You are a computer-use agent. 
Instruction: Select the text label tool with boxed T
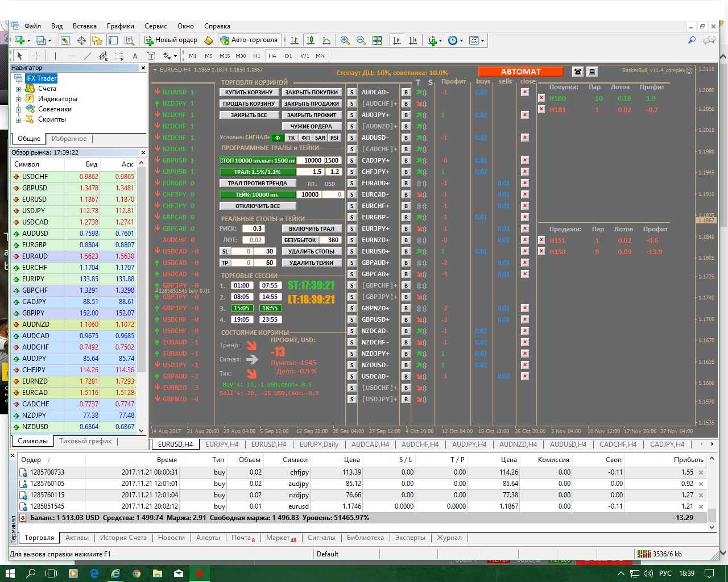tap(151, 56)
